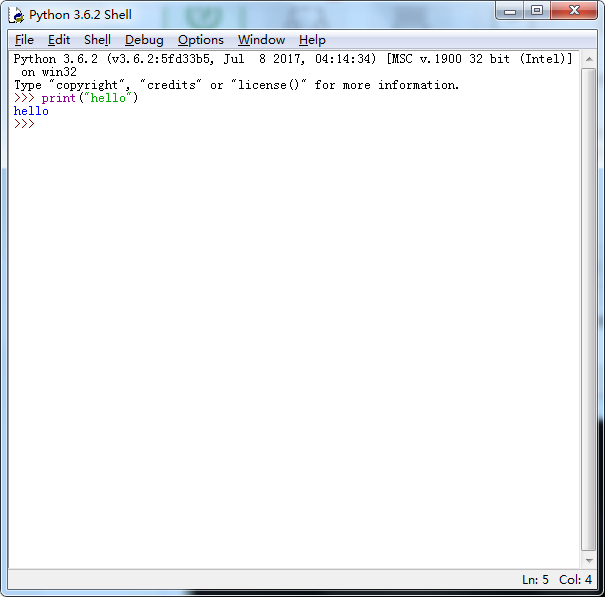Click the Col: 4 status indicator
Screen dimensions: 605x597
(575, 579)
